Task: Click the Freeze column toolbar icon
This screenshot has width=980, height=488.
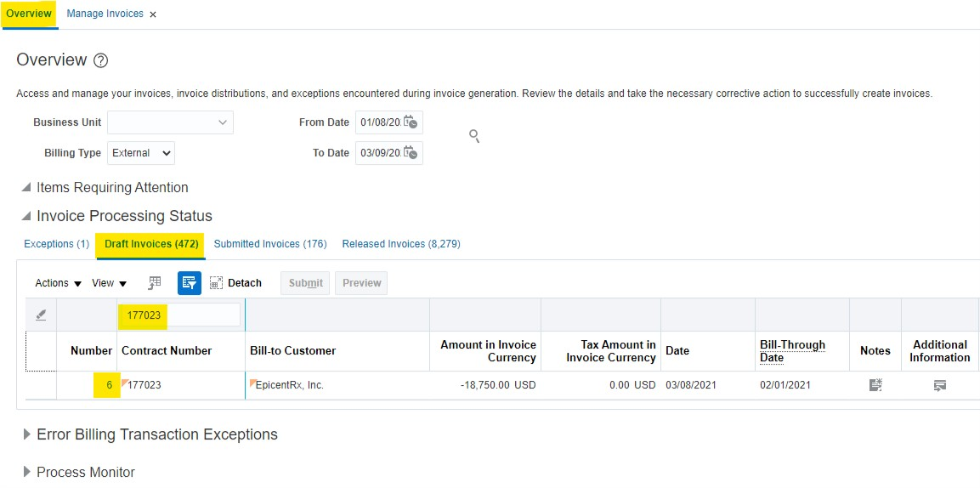Action: click(x=155, y=283)
